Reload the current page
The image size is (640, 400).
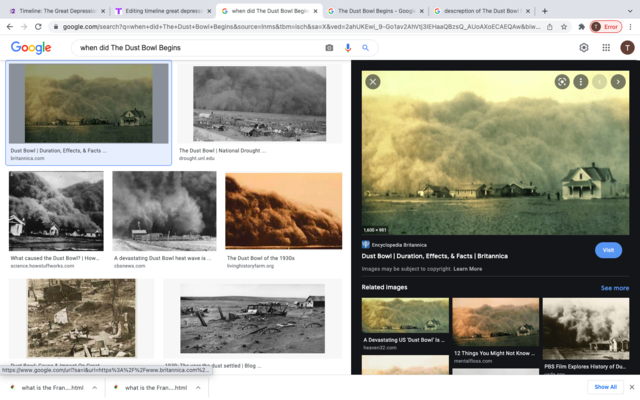(38, 27)
